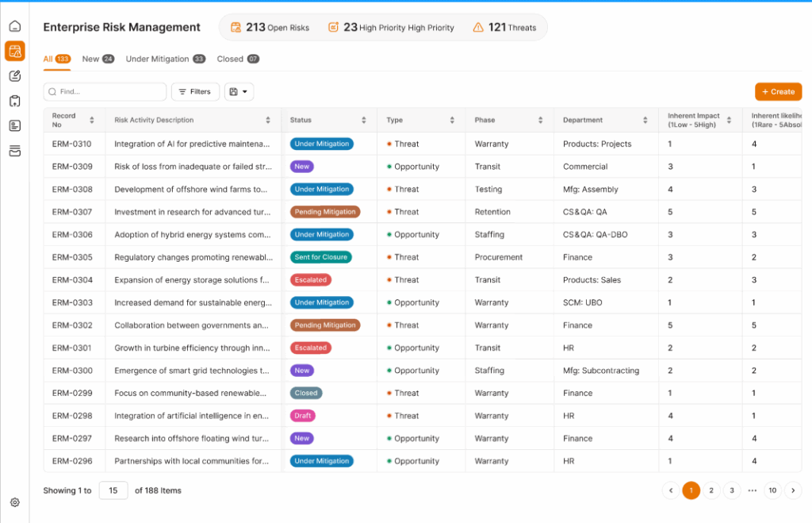Click the clipboard upload sidebar icon
Screen dimensions: 812x523
coord(14,101)
